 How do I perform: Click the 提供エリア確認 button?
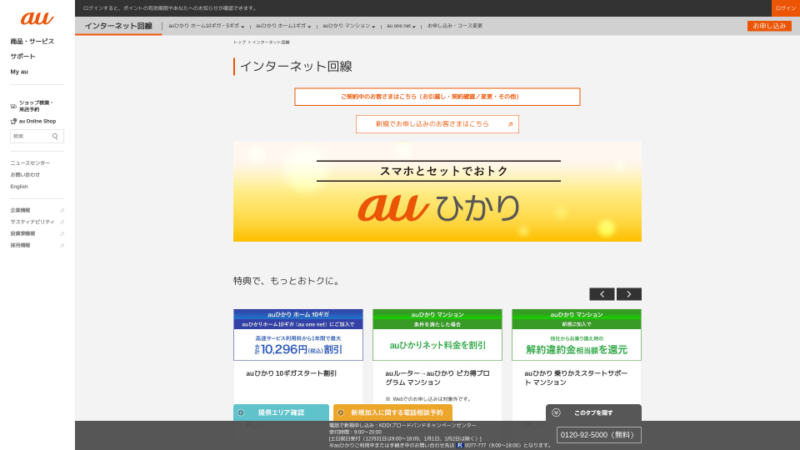click(281, 412)
